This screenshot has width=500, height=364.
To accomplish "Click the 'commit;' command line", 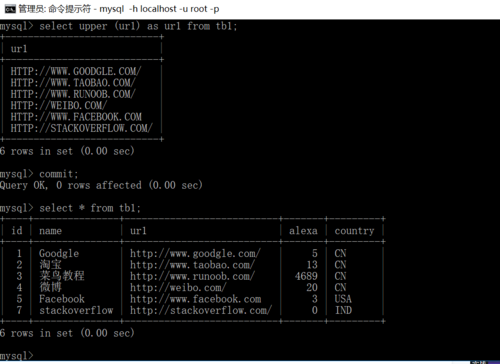I will tap(59, 174).
